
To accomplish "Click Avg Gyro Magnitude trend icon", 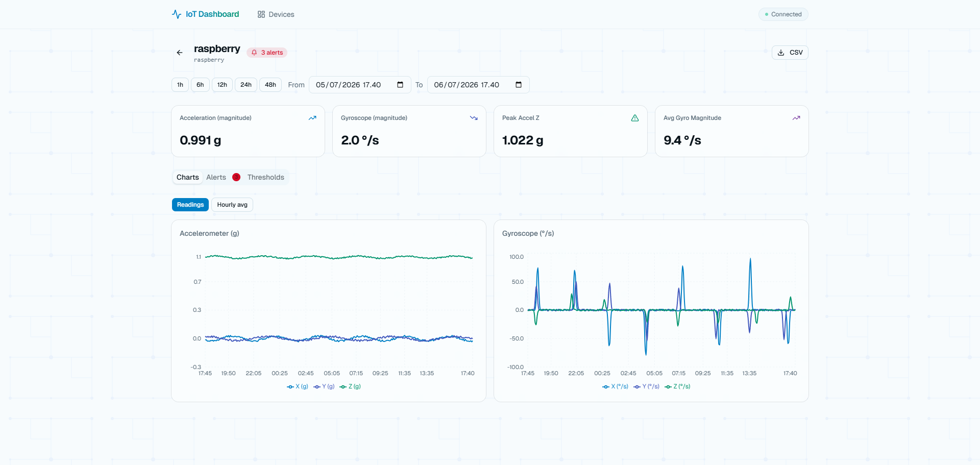I will tap(796, 118).
